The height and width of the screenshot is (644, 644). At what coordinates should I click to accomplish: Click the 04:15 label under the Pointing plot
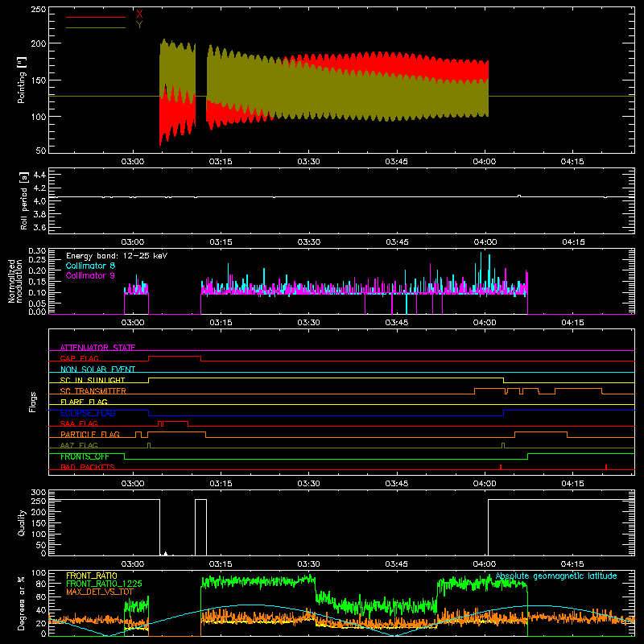(572, 162)
